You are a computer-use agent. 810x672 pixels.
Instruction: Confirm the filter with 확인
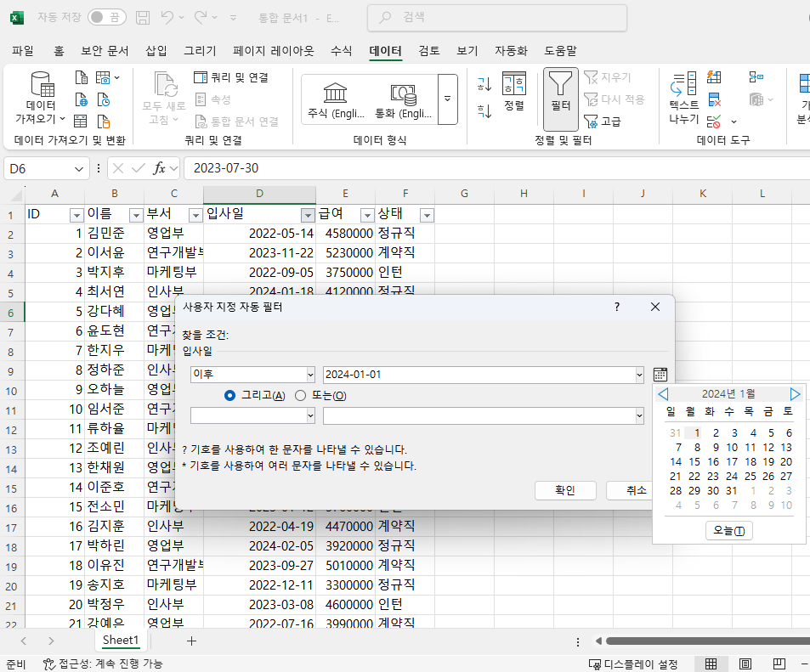pyautogui.click(x=564, y=490)
